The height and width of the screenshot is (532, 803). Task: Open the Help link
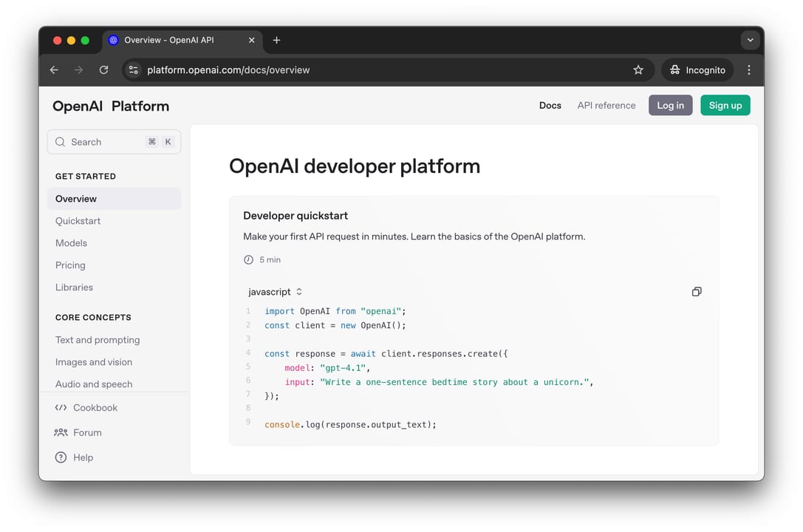point(83,457)
